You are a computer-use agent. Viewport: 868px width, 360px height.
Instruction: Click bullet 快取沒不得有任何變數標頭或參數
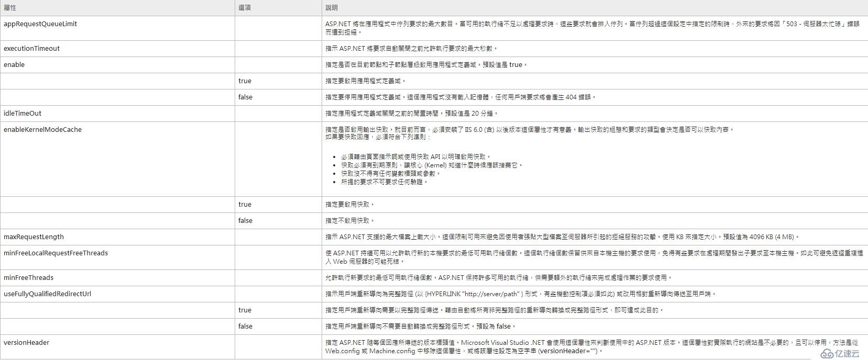coord(391,174)
